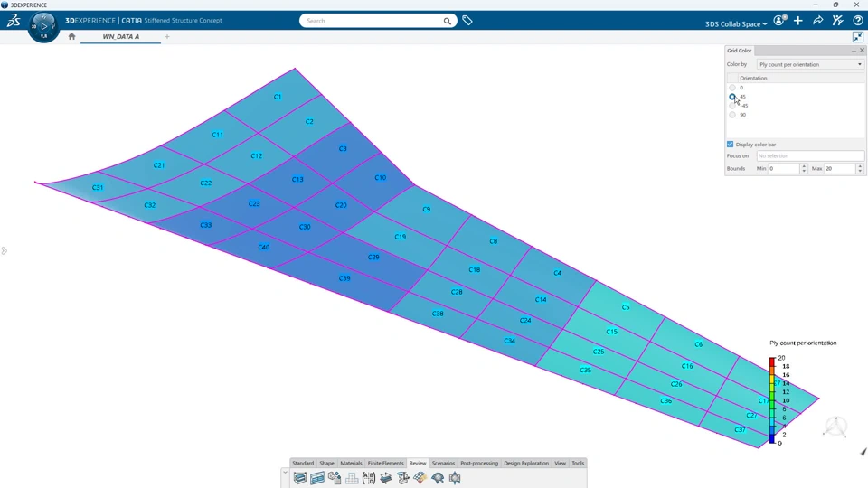
Task: Increase the Max bound value
Action: click(x=860, y=166)
